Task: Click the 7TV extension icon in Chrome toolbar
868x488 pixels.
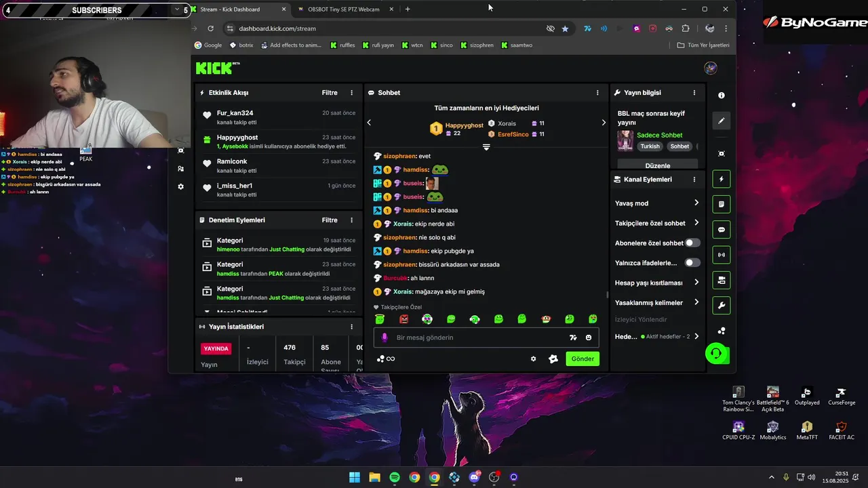Action: [587, 28]
